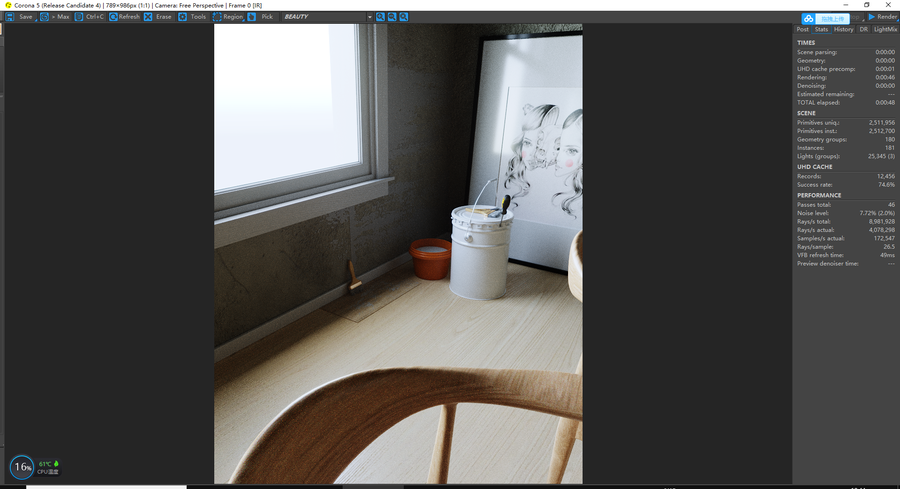This screenshot has height=489, width=900.
Task: Open the Tools menu
Action: (193, 17)
